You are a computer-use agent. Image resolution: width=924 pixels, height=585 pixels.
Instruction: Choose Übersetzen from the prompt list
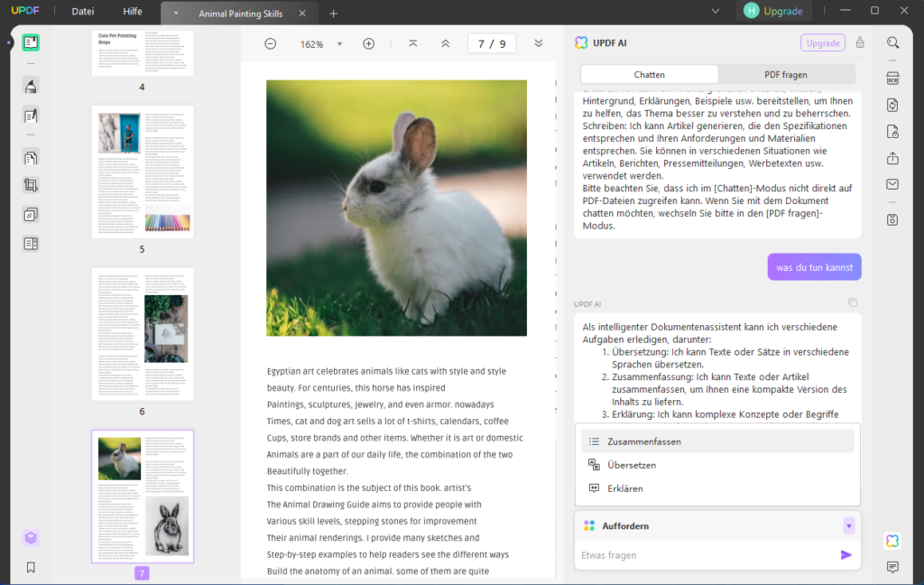tap(632, 465)
